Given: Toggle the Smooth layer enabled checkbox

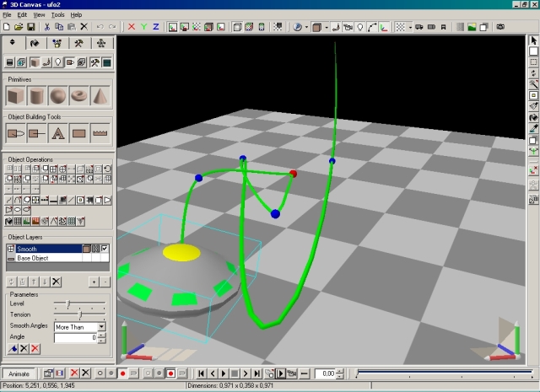Looking at the screenshot, I should pyautogui.click(x=105, y=249).
